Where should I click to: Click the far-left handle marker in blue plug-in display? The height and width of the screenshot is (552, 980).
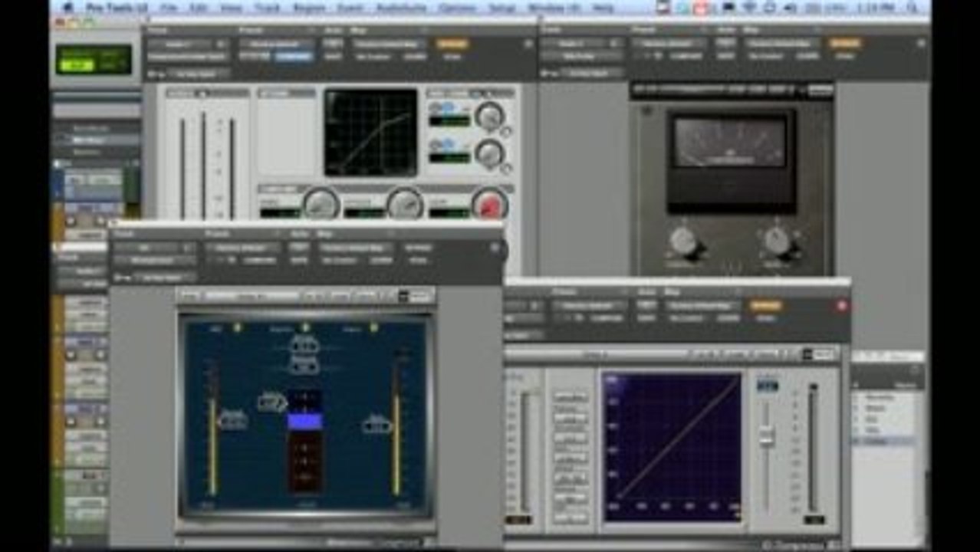tap(232, 420)
